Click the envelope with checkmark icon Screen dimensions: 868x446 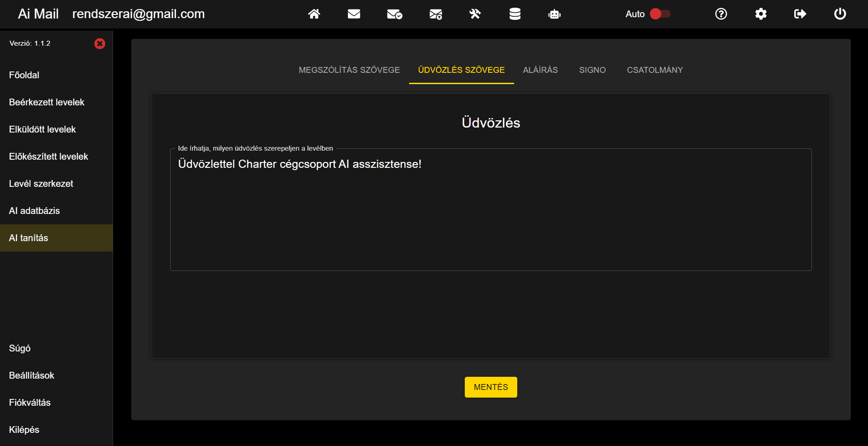394,14
